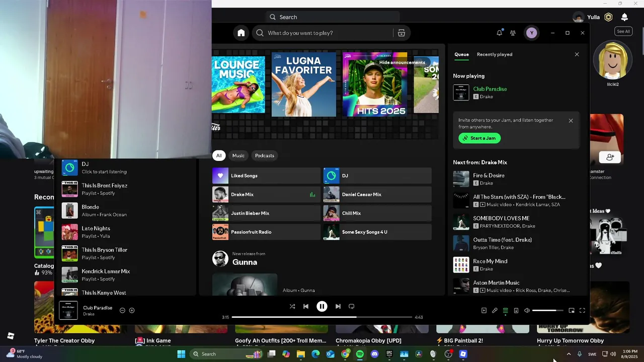The height and width of the screenshot is (362, 644).
Task: Open Liked Songs tile
Action: 266,175
